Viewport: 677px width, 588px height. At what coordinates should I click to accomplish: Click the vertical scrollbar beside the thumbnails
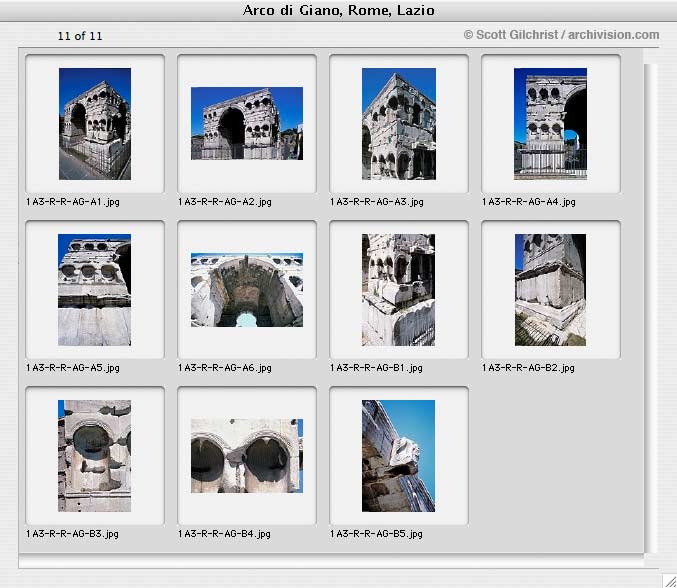(x=651, y=308)
